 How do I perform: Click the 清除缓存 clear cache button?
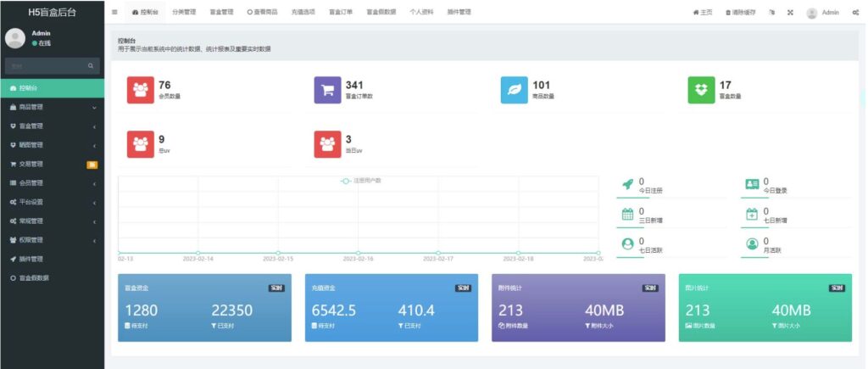742,13
